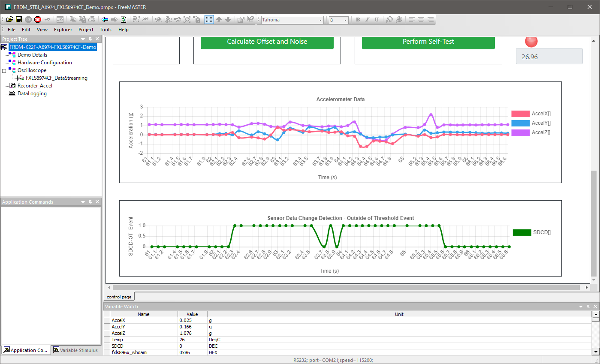Image resolution: width=600 pixels, height=364 pixels.
Task: Click the red STOP communication icon
Action: (38, 19)
